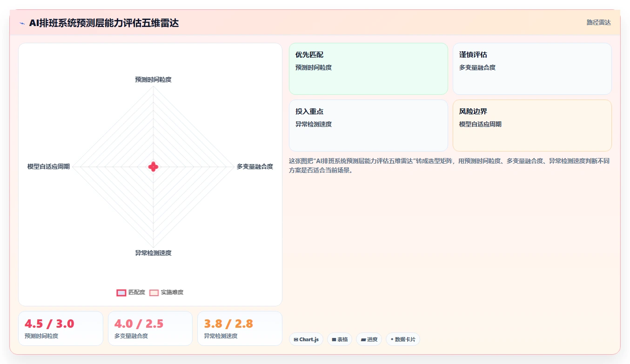The width and height of the screenshot is (630, 364).
Task: Click the 4.0 / 2.5 metric card
Action: (x=150, y=329)
